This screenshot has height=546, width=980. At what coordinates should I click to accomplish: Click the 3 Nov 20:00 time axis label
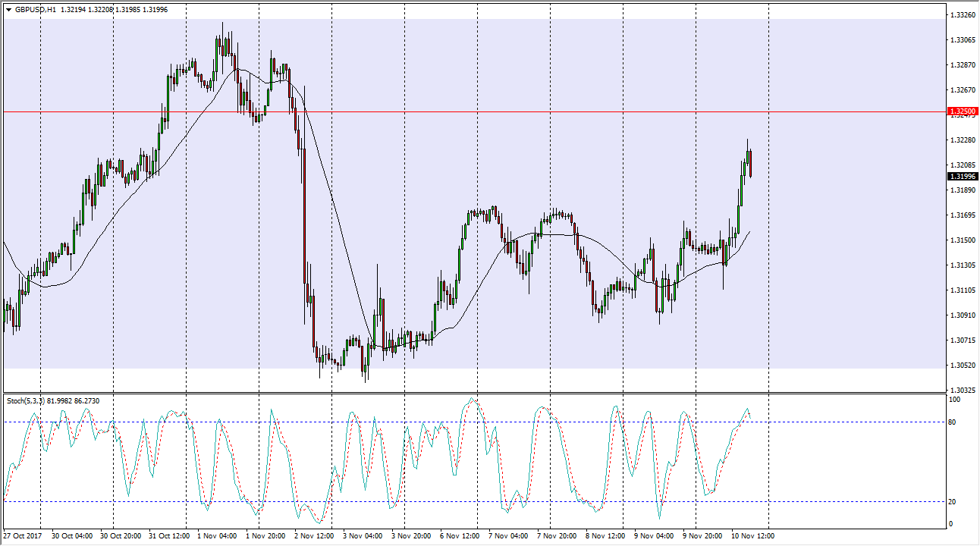coord(411,535)
